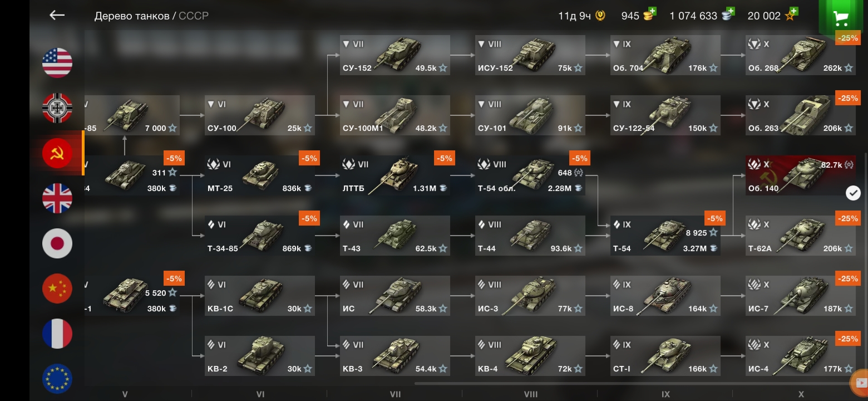Image resolution: width=868 pixels, height=401 pixels.
Task: Open the premium time remaining indicator
Action: click(x=581, y=16)
